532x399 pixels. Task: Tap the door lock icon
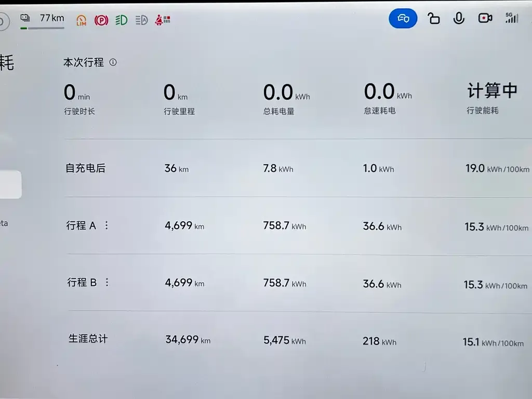click(433, 18)
